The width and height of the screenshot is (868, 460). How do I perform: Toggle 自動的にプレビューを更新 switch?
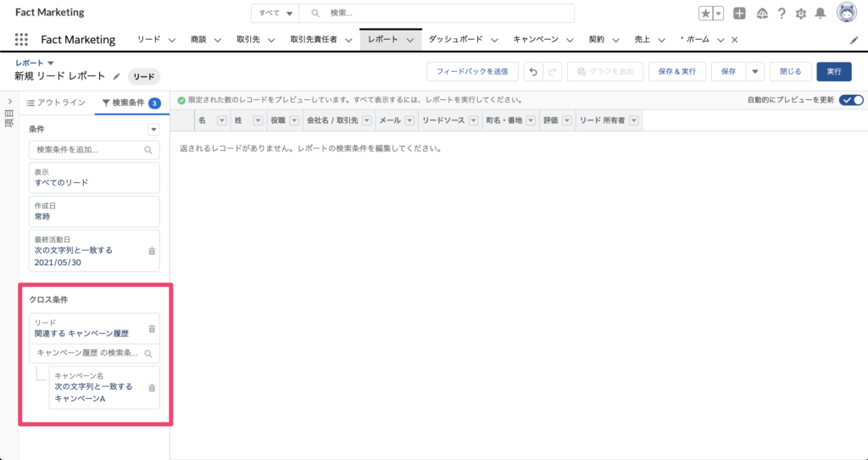coord(851,100)
